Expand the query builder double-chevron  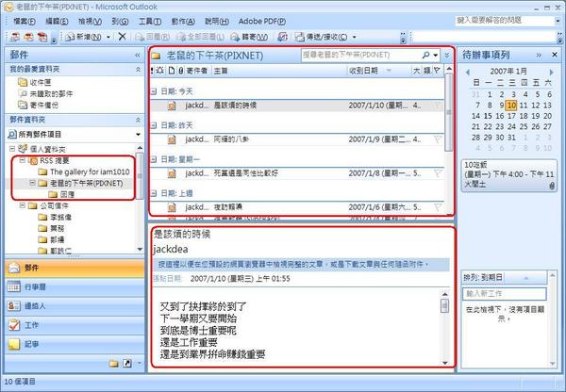pos(447,56)
